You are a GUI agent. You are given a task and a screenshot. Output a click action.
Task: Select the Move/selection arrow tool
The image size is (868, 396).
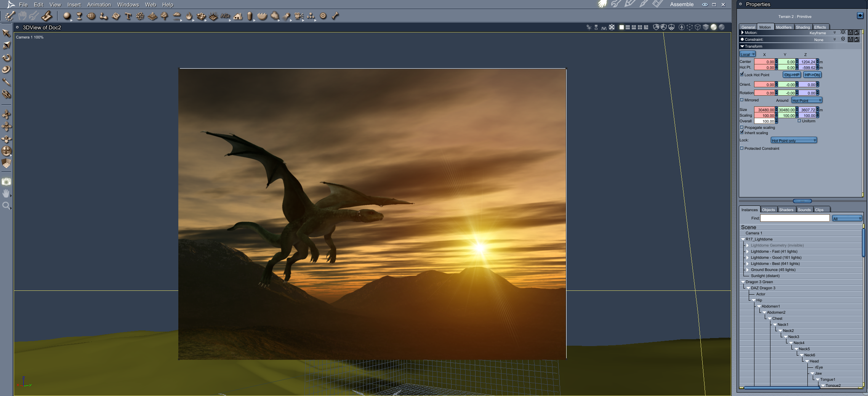6,33
